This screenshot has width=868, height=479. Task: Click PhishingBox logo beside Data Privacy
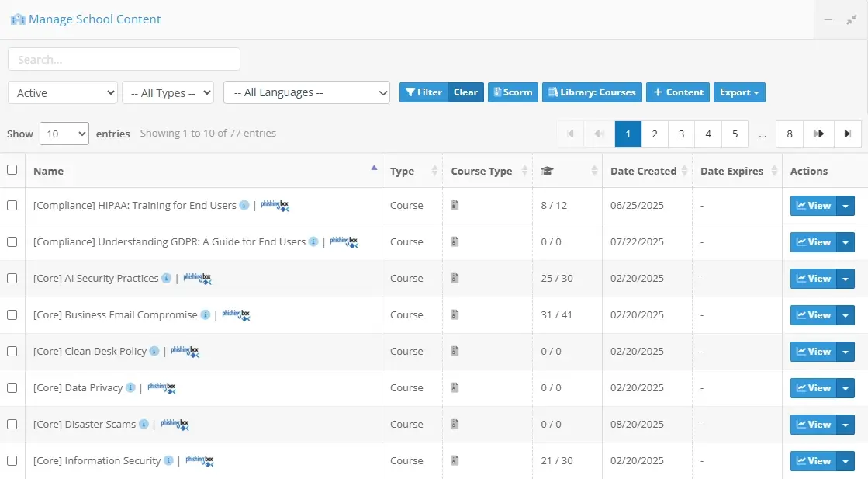tap(161, 388)
